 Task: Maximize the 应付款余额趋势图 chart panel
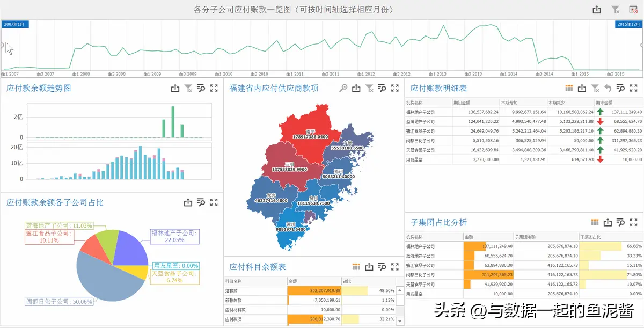click(214, 89)
